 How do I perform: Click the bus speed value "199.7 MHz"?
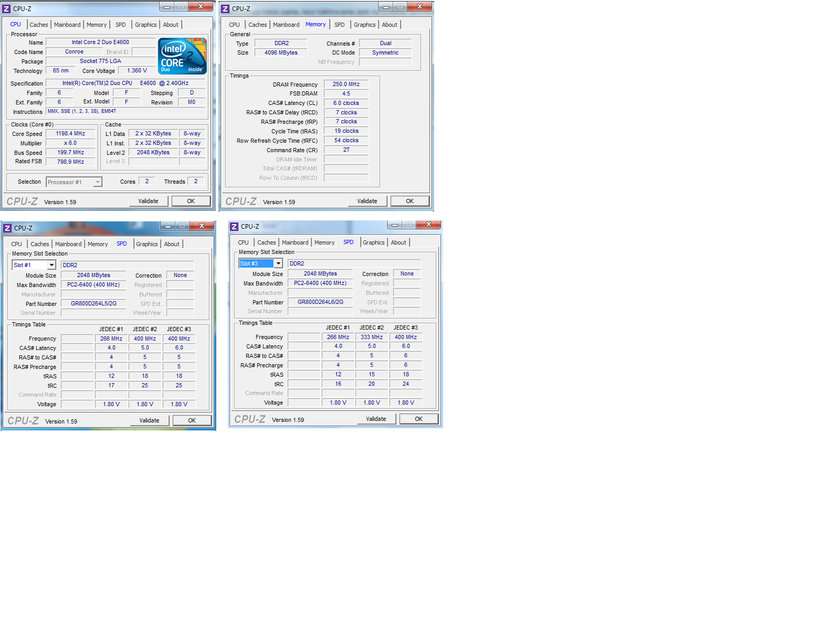click(x=71, y=153)
